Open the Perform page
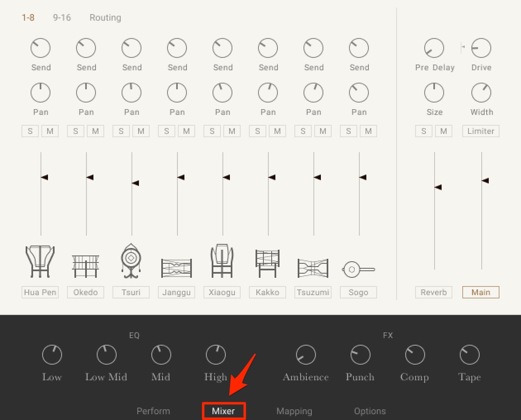Viewport: 521px width, 420px height. coord(153,411)
